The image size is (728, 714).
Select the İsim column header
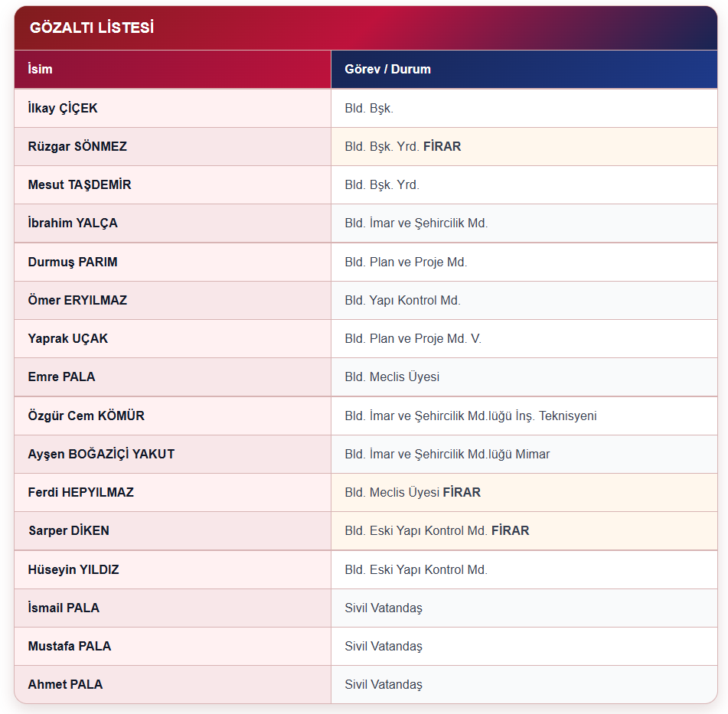pos(172,69)
